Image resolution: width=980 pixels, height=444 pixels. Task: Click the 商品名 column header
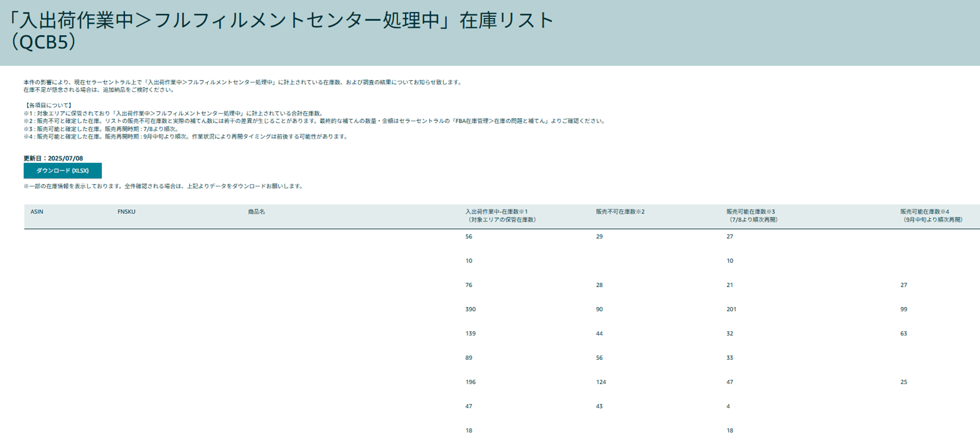(256, 212)
